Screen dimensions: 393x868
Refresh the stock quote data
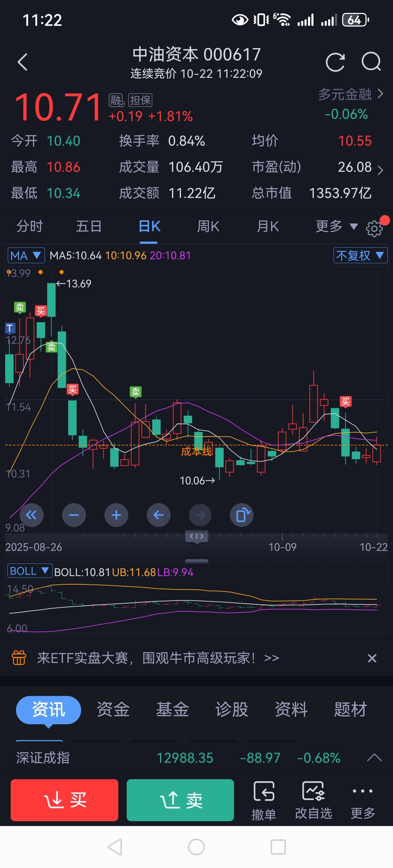[x=335, y=62]
